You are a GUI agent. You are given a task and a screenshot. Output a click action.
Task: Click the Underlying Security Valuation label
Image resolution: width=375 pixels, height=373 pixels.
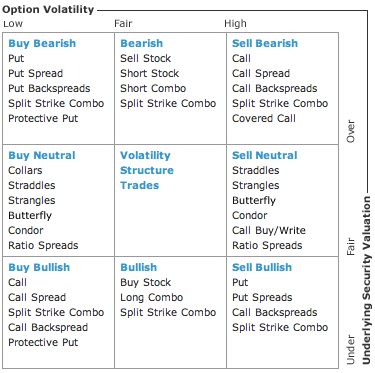366,280
